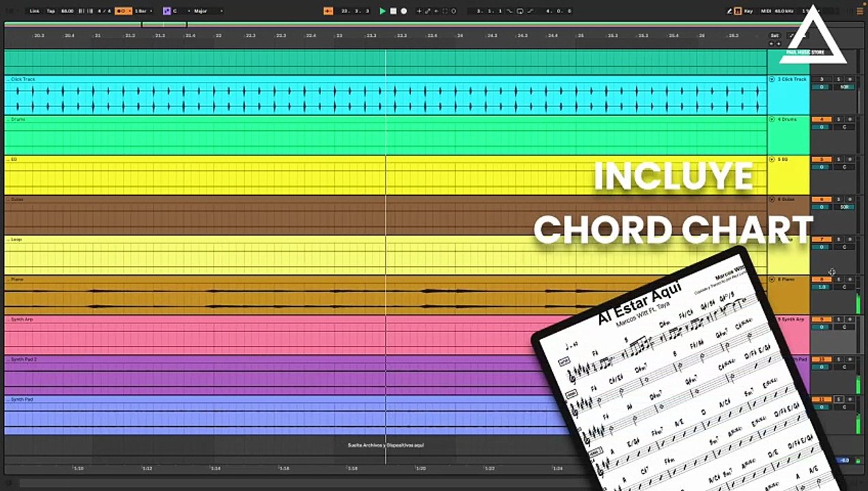This screenshot has width=868, height=491.
Task: Toggle the MIDI map mode button
Action: pyautogui.click(x=766, y=11)
